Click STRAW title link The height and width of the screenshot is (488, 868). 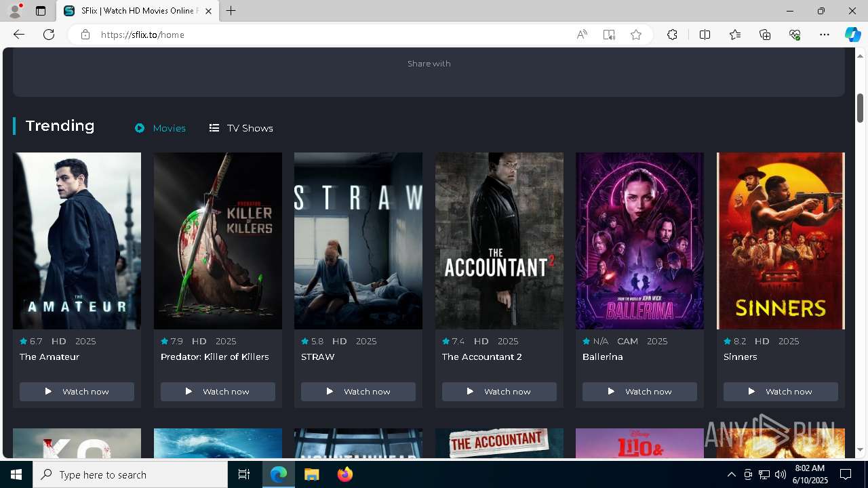pos(318,357)
